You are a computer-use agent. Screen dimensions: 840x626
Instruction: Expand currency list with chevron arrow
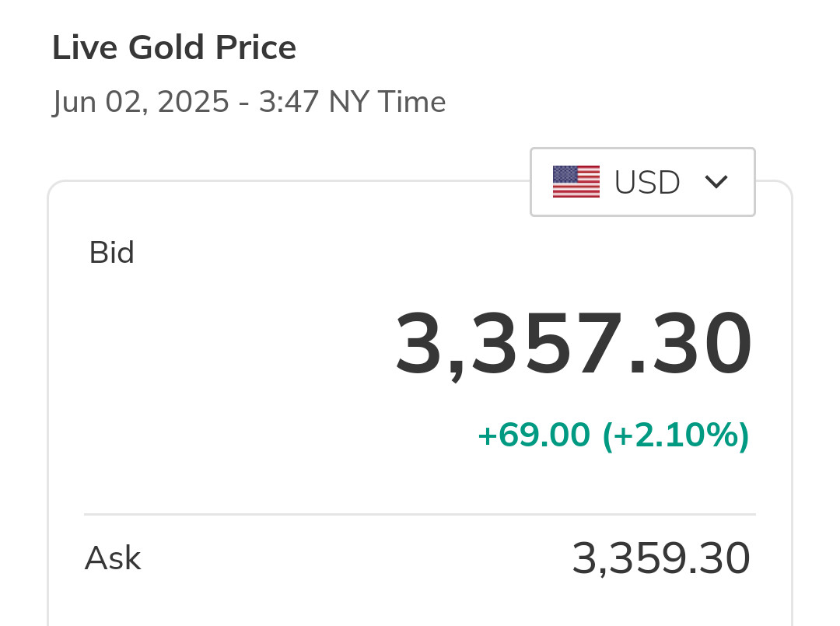(716, 182)
